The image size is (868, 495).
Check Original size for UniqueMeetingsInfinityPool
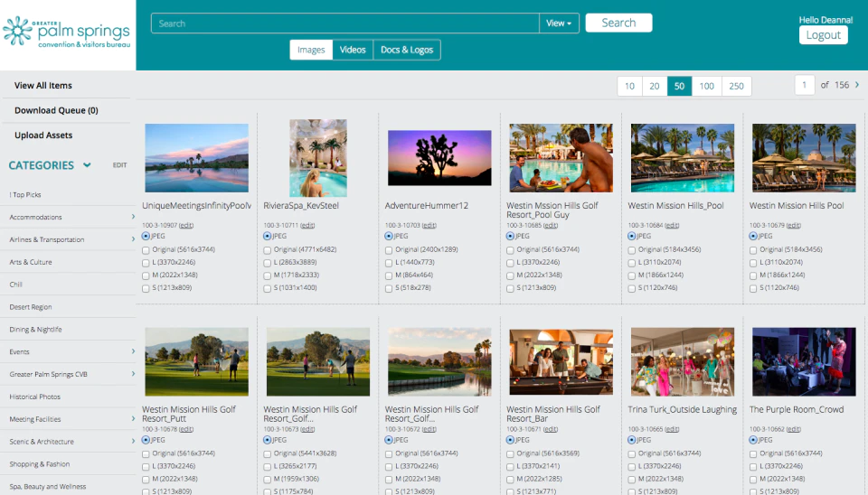point(146,250)
